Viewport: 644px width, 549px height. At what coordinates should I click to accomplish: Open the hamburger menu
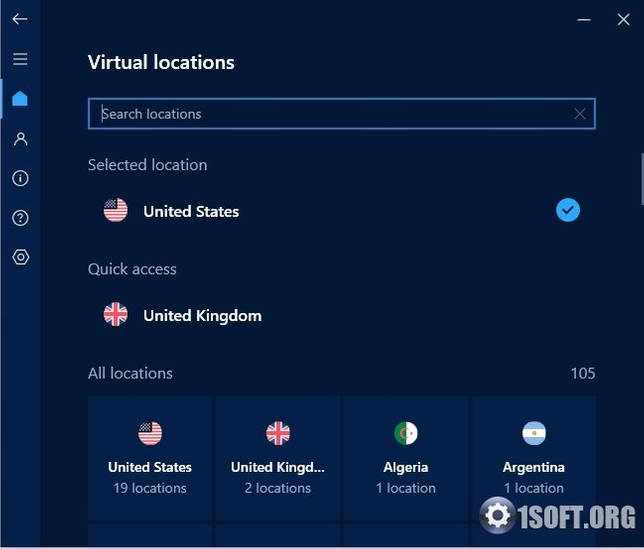pyautogui.click(x=20, y=59)
